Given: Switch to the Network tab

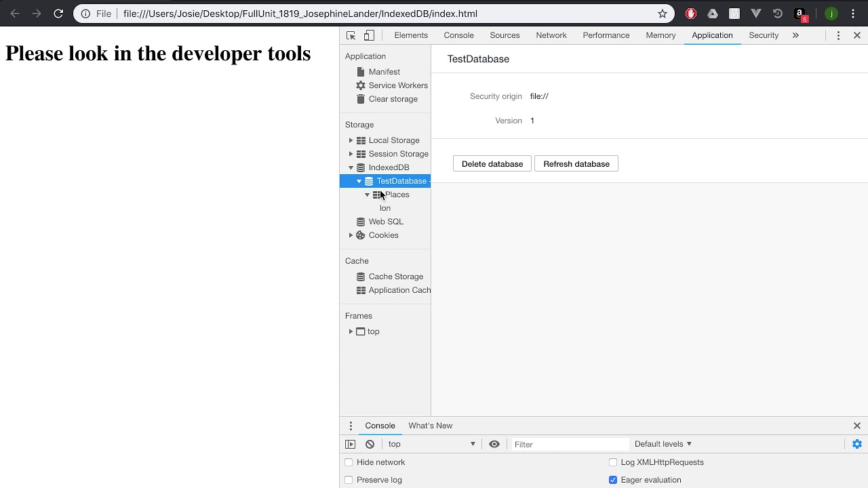Looking at the screenshot, I should 551,35.
